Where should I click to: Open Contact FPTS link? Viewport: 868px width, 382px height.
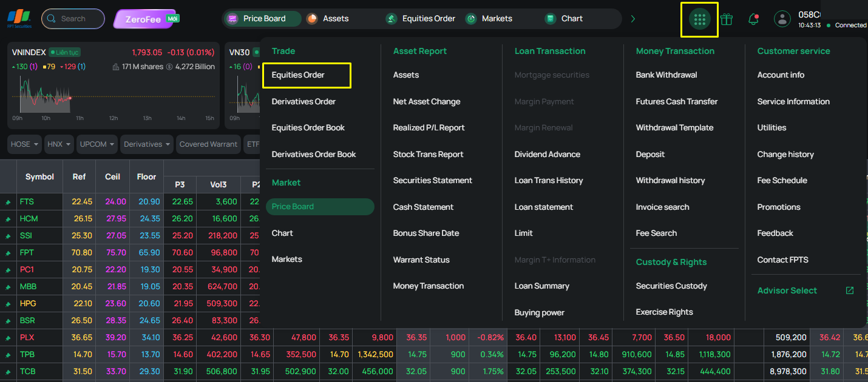[783, 260]
